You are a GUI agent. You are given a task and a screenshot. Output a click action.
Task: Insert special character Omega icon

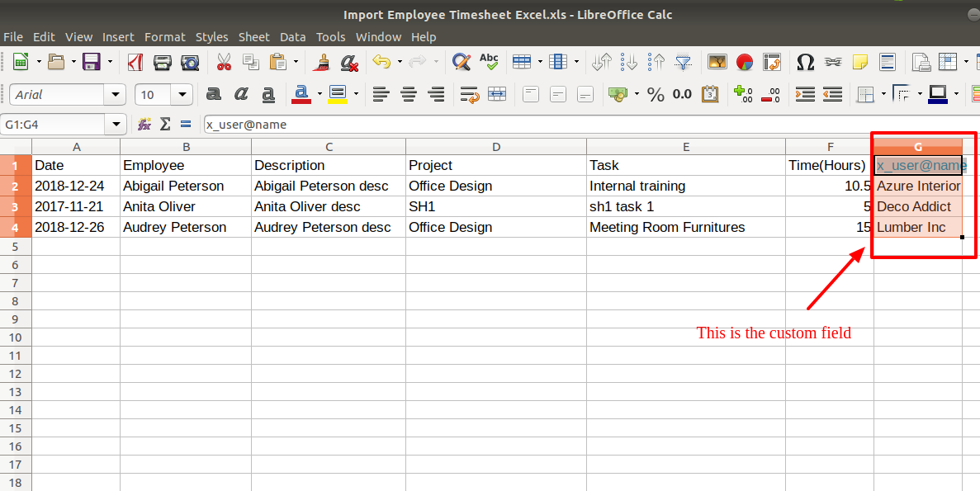pos(805,62)
